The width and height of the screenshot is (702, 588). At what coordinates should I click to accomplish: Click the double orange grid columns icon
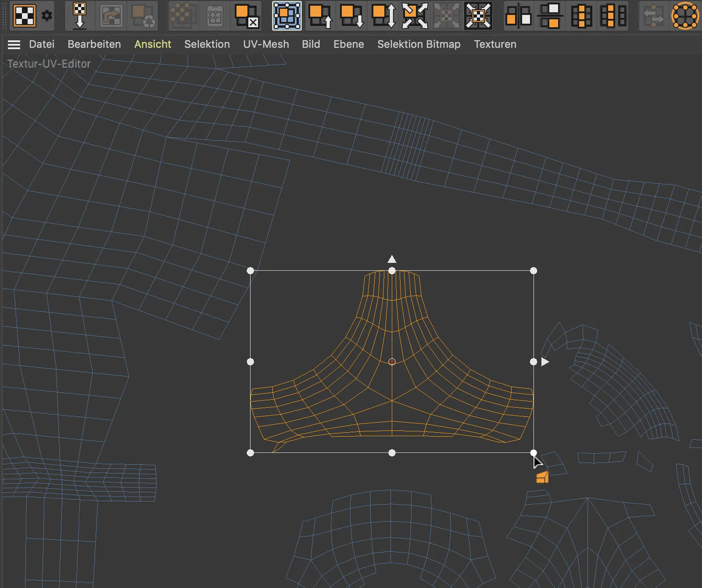pos(613,16)
